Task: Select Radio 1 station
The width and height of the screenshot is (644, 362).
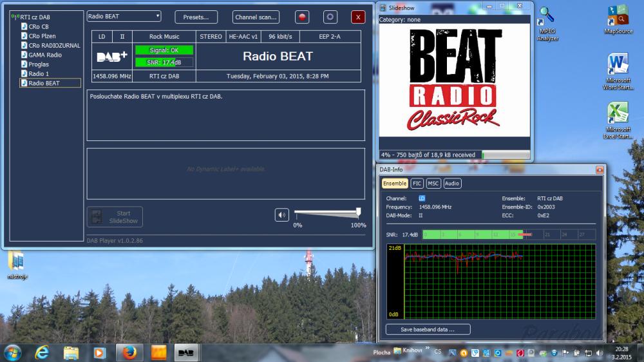Action: [35, 74]
